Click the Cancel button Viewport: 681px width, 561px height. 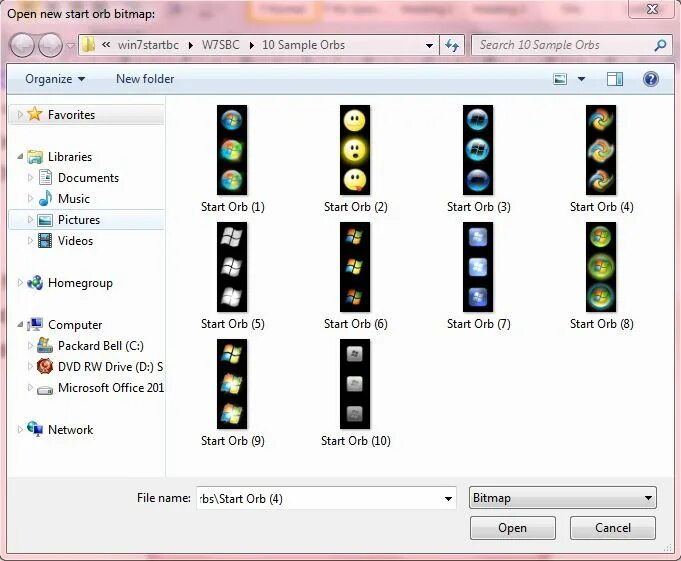[x=613, y=528]
